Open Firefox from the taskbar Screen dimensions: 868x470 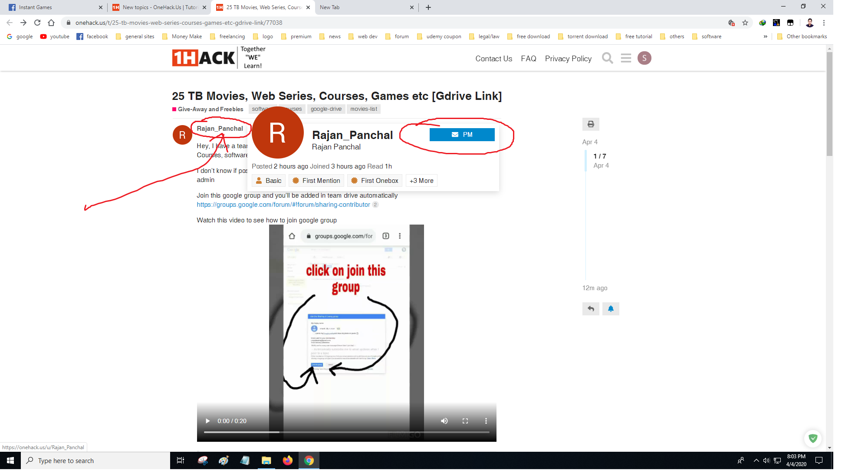[x=287, y=460]
